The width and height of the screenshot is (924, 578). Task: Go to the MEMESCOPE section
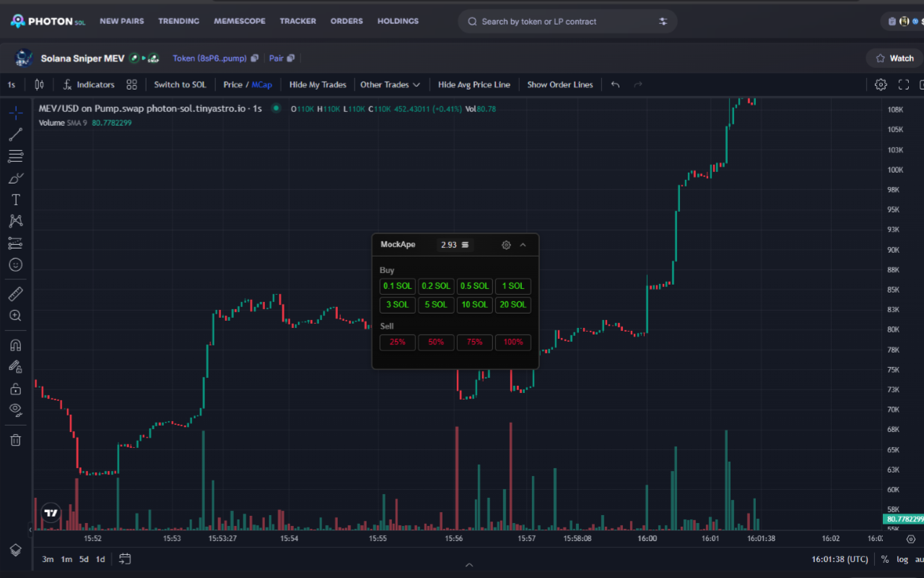click(240, 21)
